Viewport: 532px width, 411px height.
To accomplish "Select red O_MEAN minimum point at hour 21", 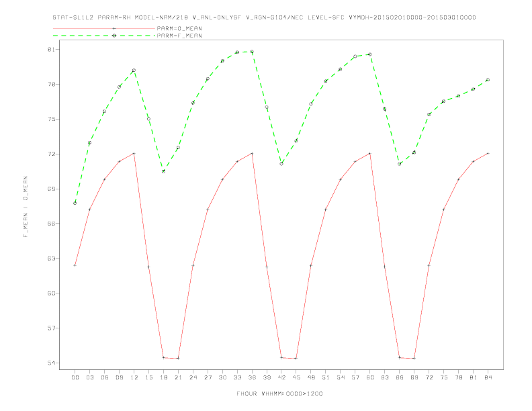I will click(178, 358).
